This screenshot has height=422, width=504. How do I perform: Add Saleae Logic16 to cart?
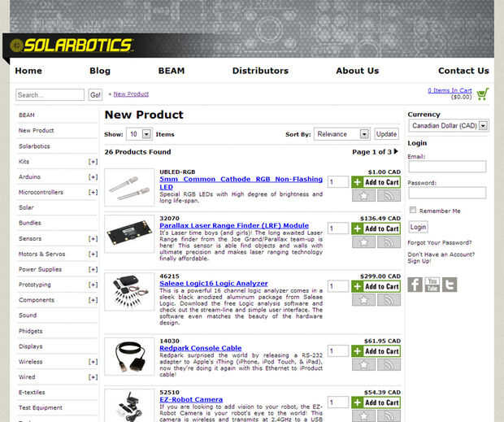point(376,286)
